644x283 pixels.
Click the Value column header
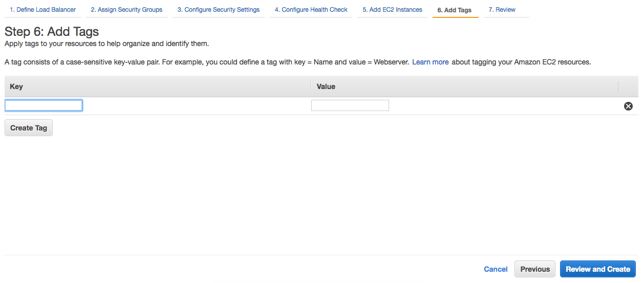(x=326, y=86)
